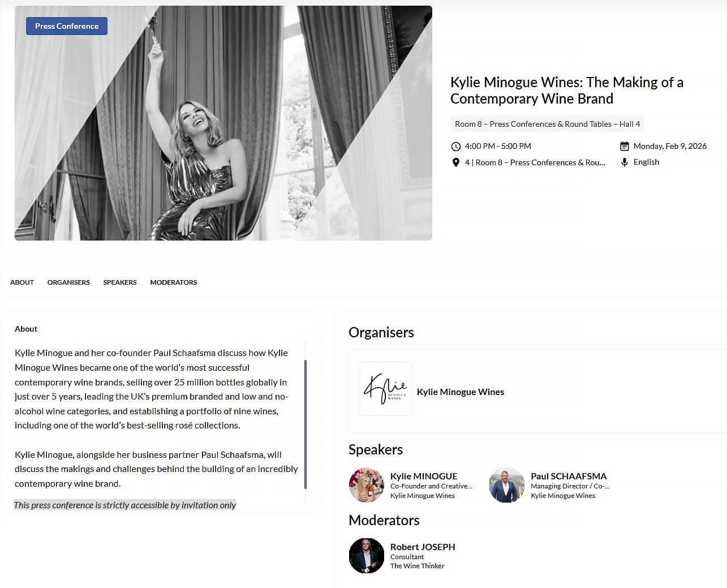Screen dimensions: 727x588
Task: Click the clock icon beside 4:00 PM
Action: (x=455, y=146)
